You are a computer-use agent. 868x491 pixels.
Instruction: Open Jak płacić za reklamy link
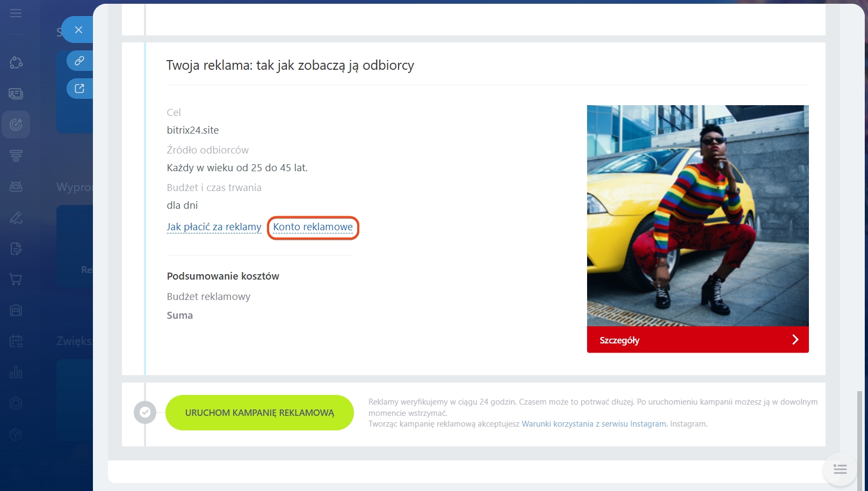click(x=214, y=227)
